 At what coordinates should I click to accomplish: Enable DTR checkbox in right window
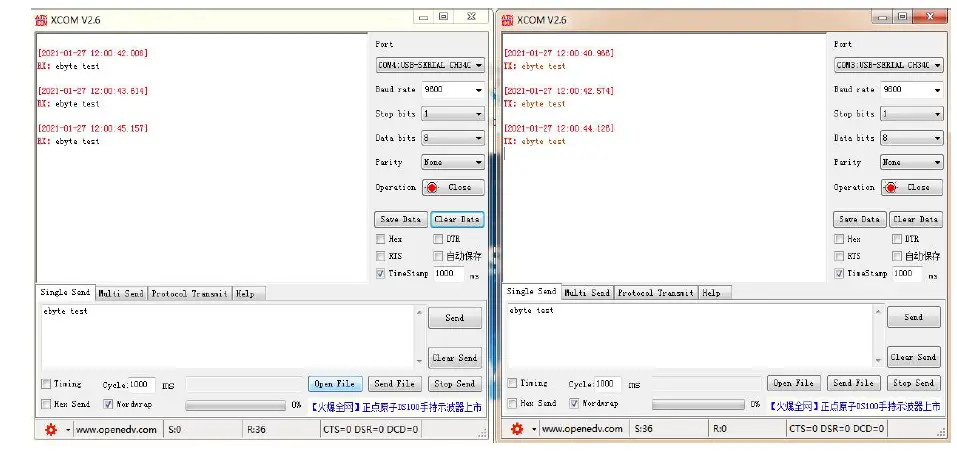(x=897, y=239)
